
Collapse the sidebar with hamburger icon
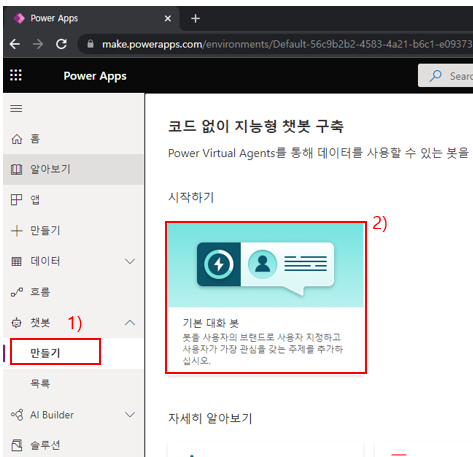[16, 109]
